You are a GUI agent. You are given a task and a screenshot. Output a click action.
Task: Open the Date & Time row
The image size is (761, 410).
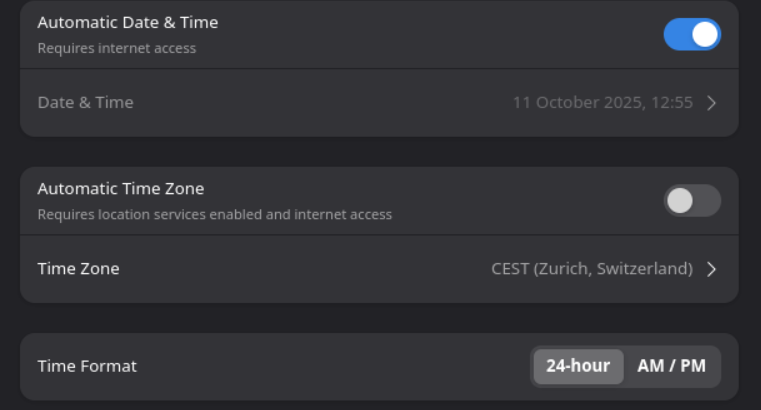pyautogui.click(x=379, y=103)
